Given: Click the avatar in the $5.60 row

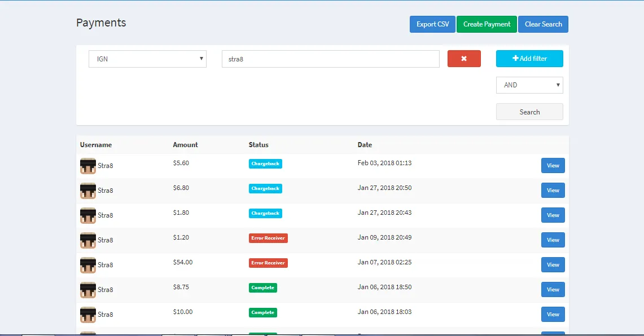Looking at the screenshot, I should 88,166.
